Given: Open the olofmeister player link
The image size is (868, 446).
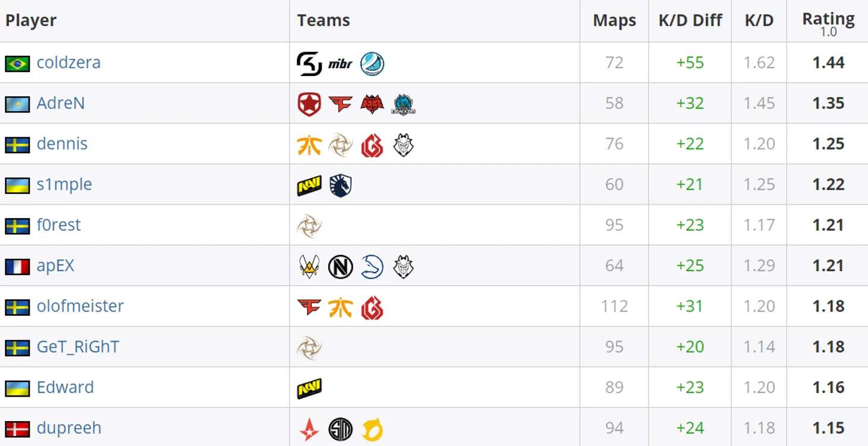Looking at the screenshot, I should pyautogui.click(x=80, y=306).
